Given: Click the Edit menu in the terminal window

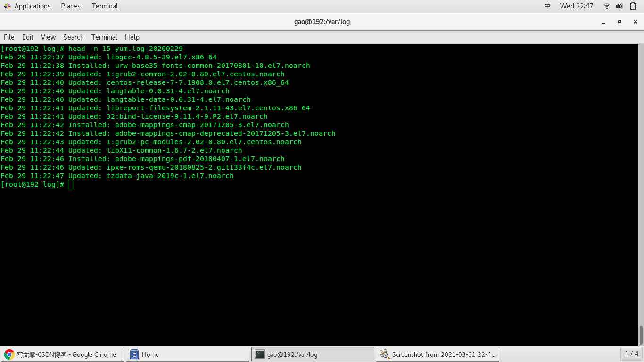Looking at the screenshot, I should 27,37.
